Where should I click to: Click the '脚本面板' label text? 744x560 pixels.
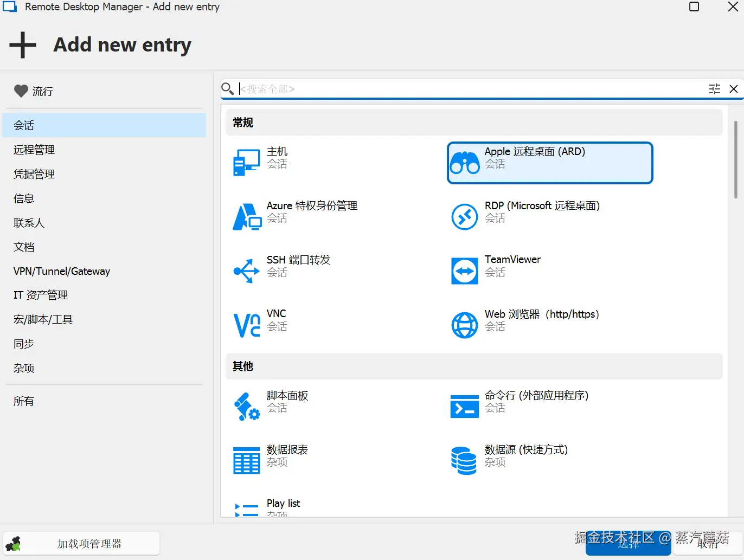(x=287, y=396)
